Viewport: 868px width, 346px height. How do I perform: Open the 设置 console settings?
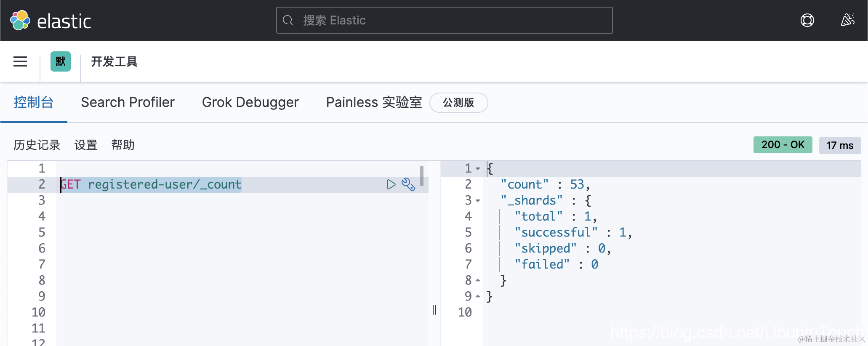86,145
